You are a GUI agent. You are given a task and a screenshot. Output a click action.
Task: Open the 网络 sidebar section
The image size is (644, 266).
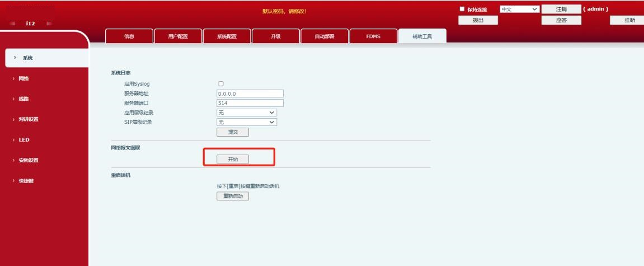[x=24, y=78]
